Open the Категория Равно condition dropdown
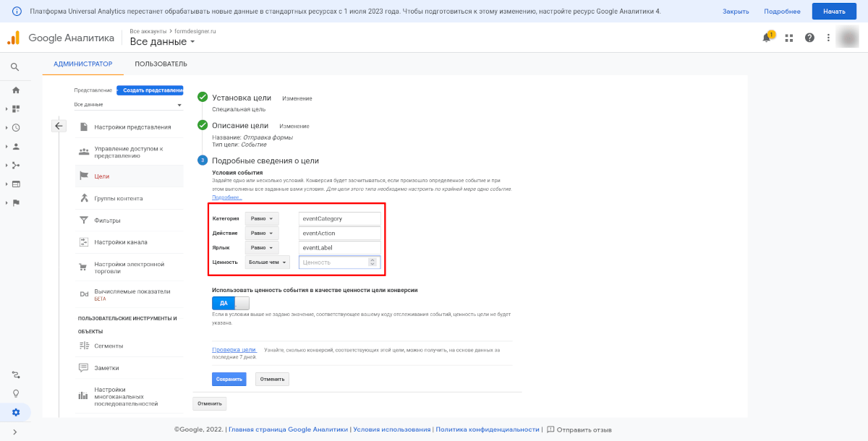 coord(261,218)
